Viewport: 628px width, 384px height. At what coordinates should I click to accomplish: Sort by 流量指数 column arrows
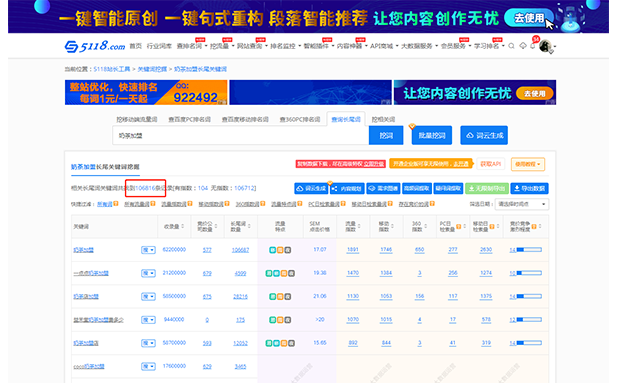click(359, 226)
